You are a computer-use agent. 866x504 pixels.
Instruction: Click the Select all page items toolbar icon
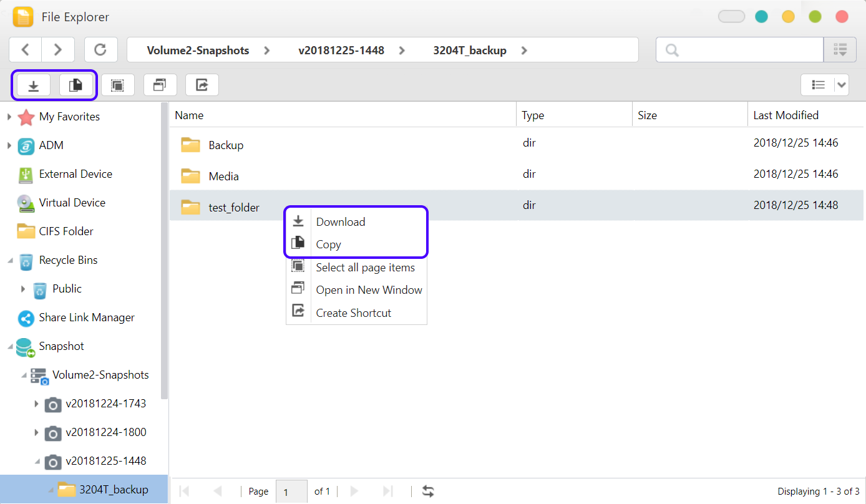[117, 85]
